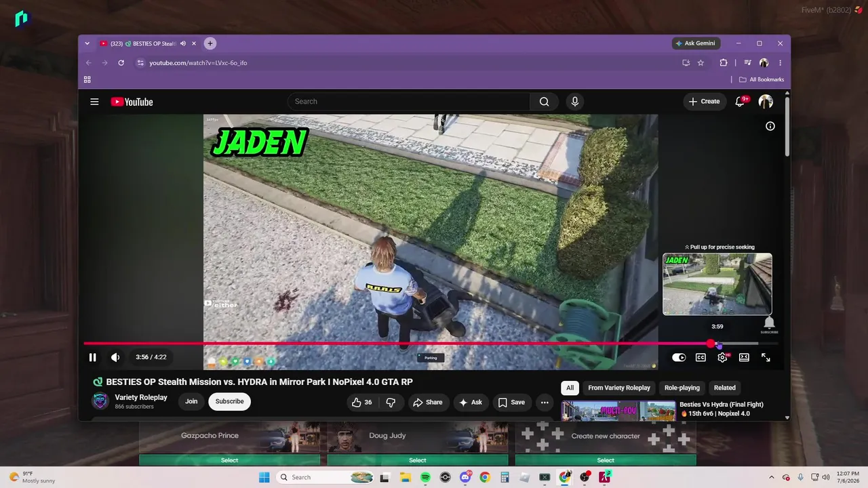Switch to theater mode
This screenshot has height=488, width=868.
pos(744,357)
